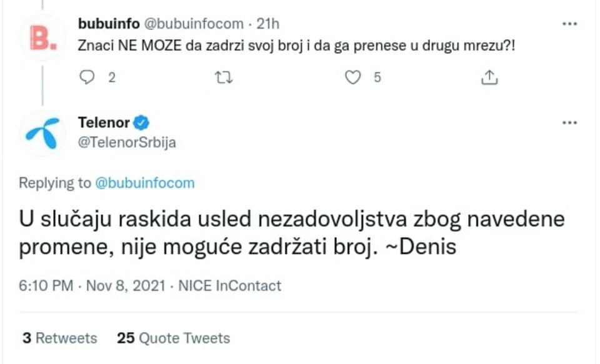Click the Telenor profile avatar

(x=42, y=132)
